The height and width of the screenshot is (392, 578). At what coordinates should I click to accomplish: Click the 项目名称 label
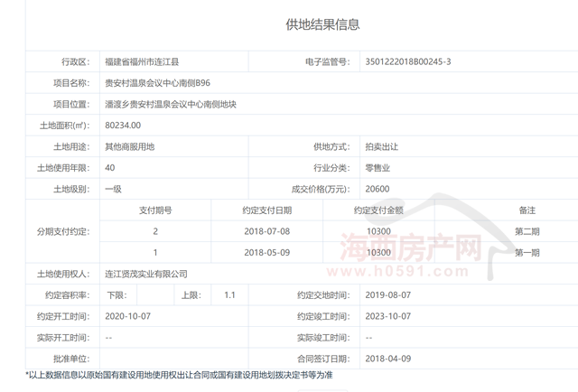71,83
